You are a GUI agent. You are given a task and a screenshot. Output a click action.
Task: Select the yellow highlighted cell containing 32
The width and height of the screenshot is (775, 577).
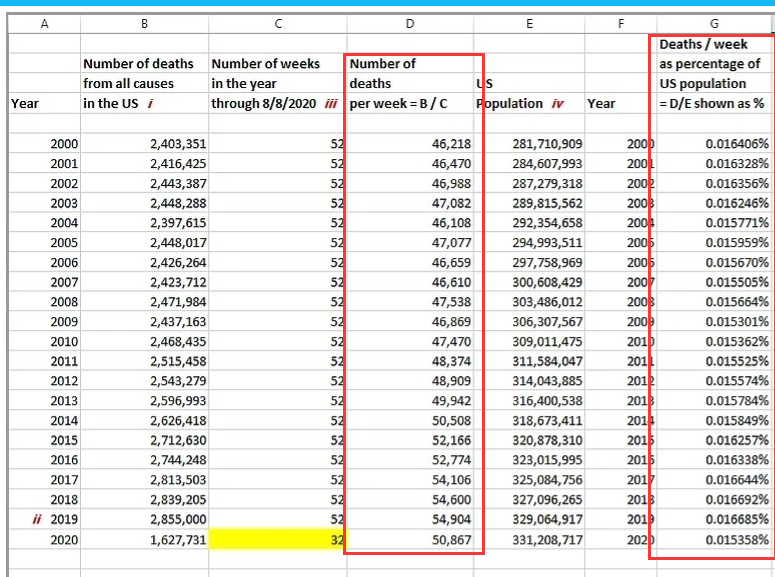pos(277,540)
